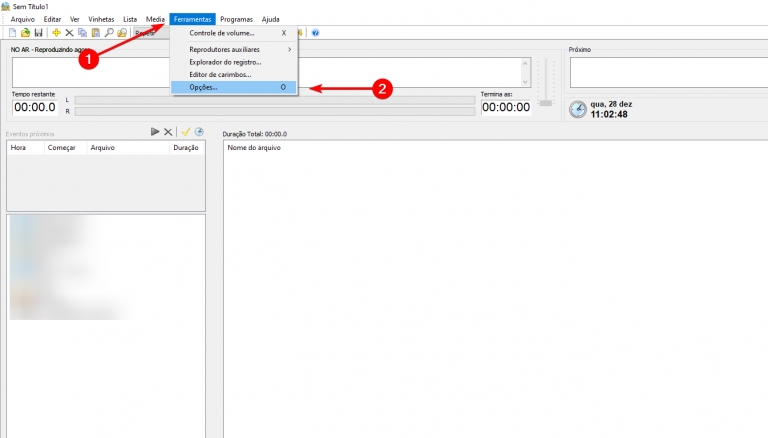Click the Save floppy disk icon

point(38,33)
